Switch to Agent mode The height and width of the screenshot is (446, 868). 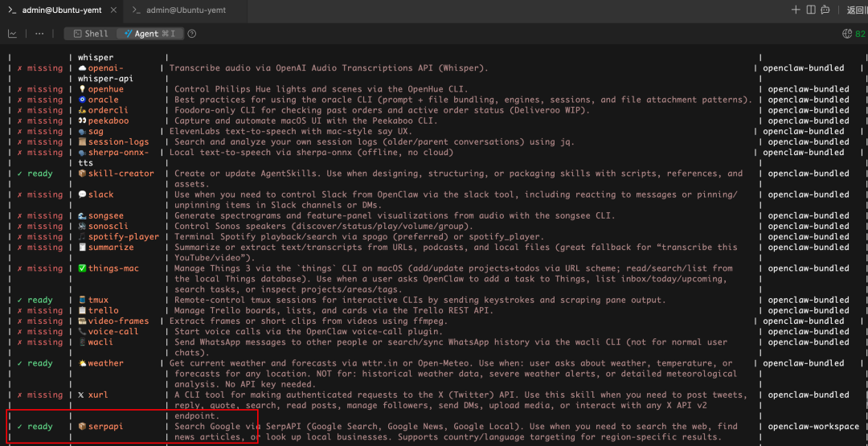click(149, 34)
